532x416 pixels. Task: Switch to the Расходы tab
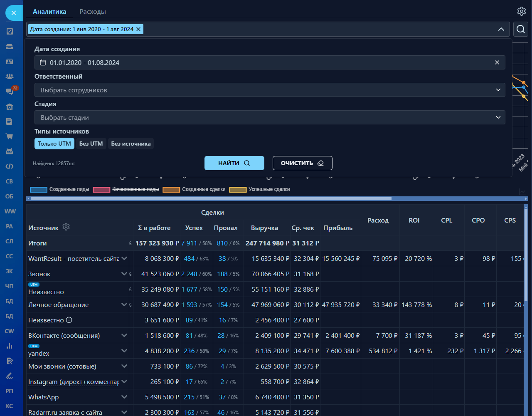(93, 12)
